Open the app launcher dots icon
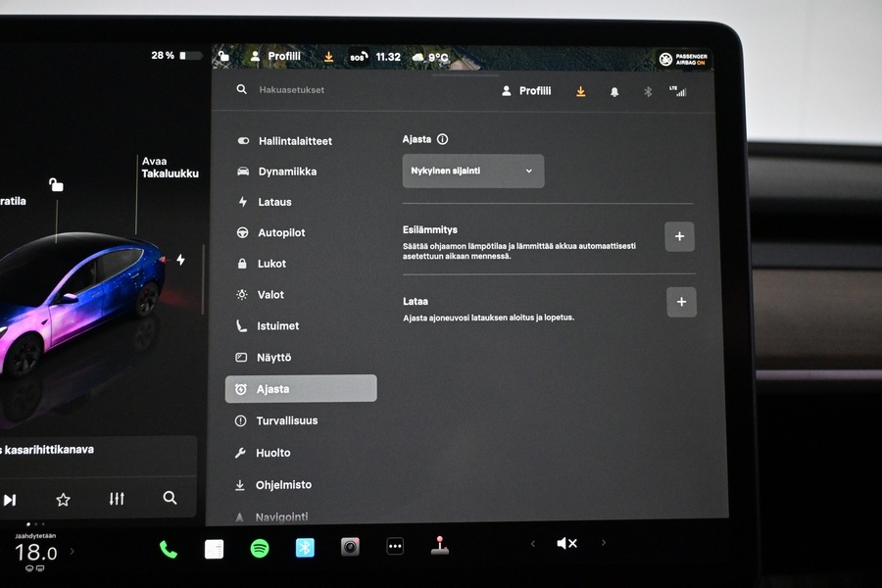The width and height of the screenshot is (882, 588). (394, 548)
